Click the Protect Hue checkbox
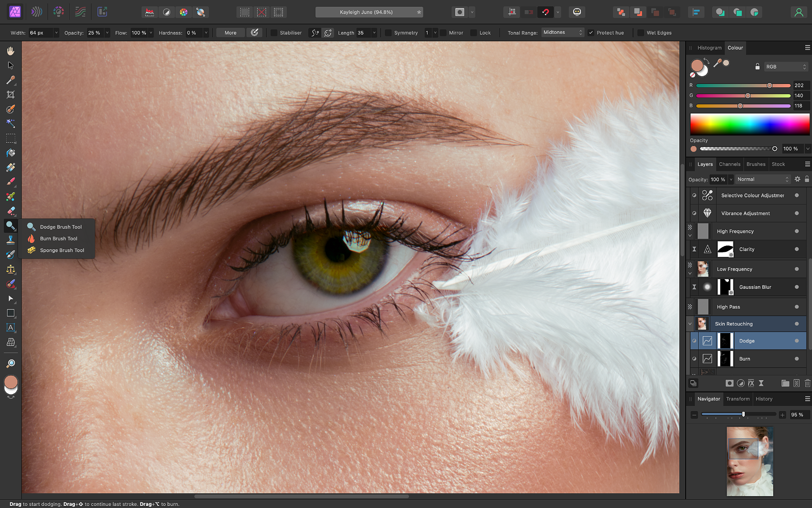Image resolution: width=812 pixels, height=508 pixels. 591,32
